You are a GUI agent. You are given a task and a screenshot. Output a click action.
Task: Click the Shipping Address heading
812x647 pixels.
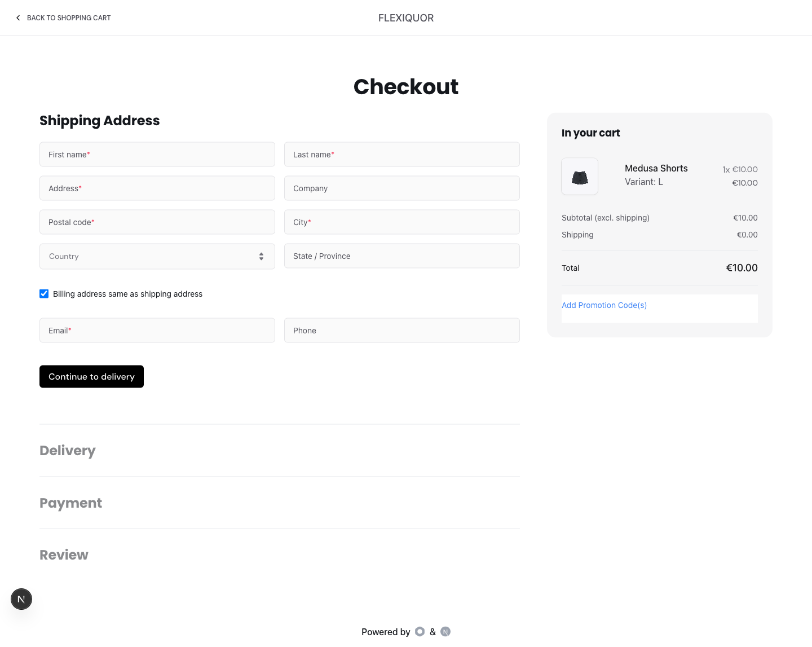tap(100, 121)
